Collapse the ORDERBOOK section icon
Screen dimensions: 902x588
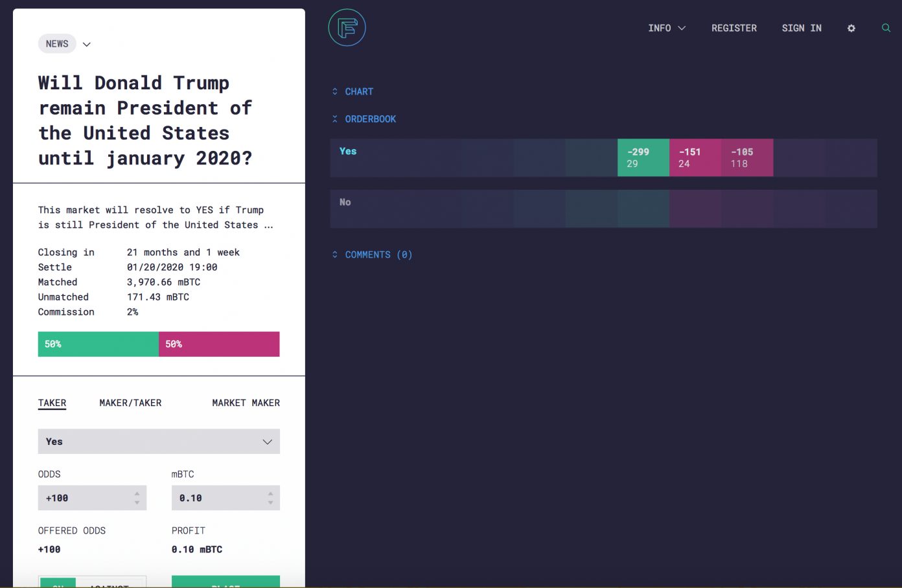pyautogui.click(x=335, y=119)
